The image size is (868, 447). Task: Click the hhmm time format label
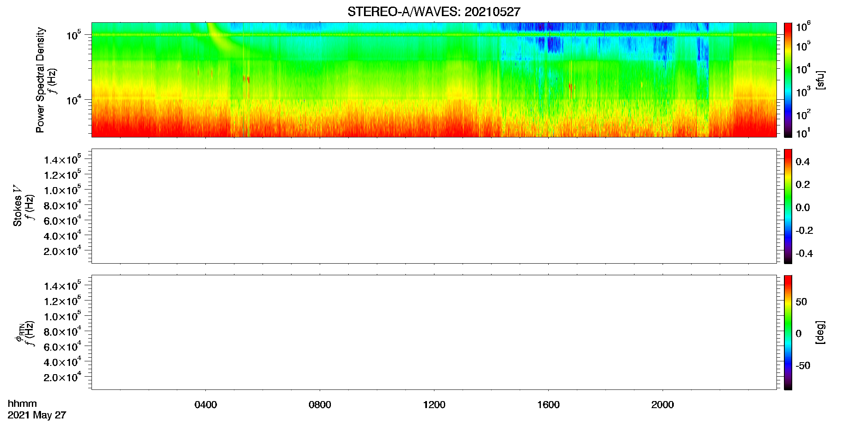(22, 404)
